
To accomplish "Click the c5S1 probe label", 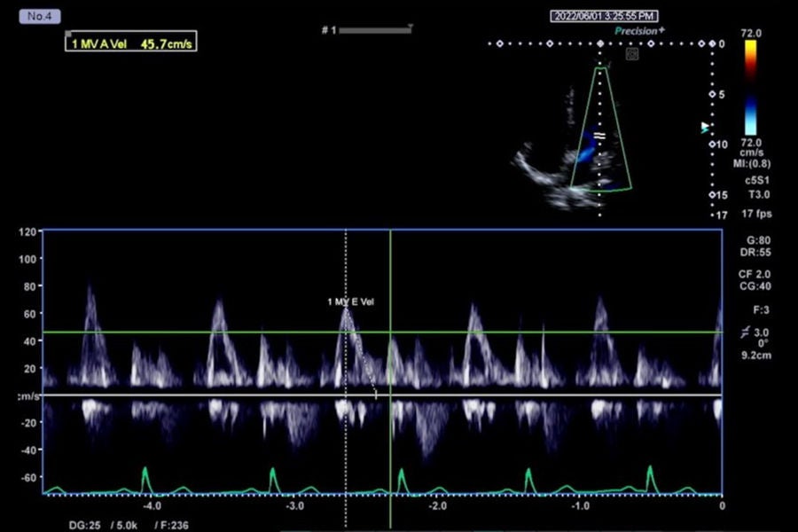I will (757, 180).
